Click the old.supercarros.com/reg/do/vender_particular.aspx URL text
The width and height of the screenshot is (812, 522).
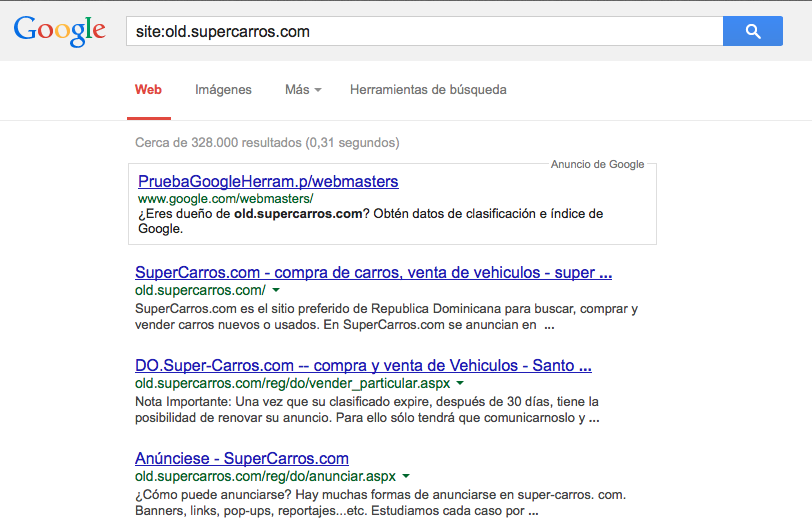click(293, 383)
